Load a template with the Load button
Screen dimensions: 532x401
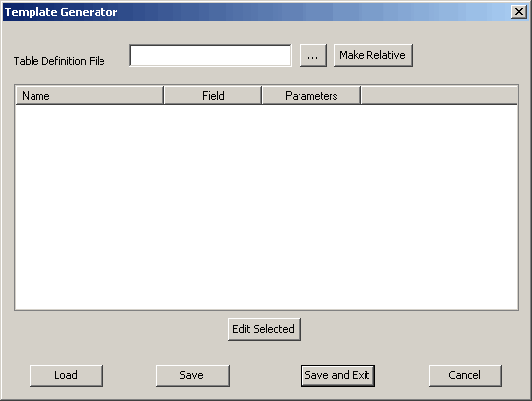(x=67, y=375)
